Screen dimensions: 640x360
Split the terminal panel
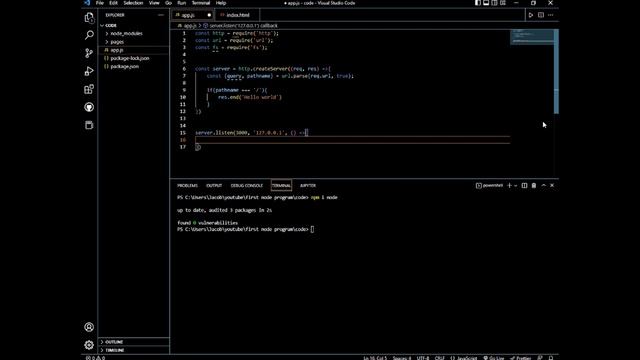(524, 185)
